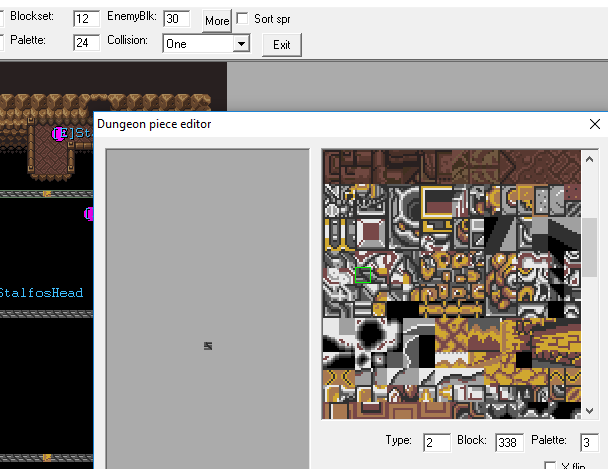Image resolution: width=608 pixels, height=469 pixels.
Task: Click the small tile in the piece preview
Action: [208, 346]
